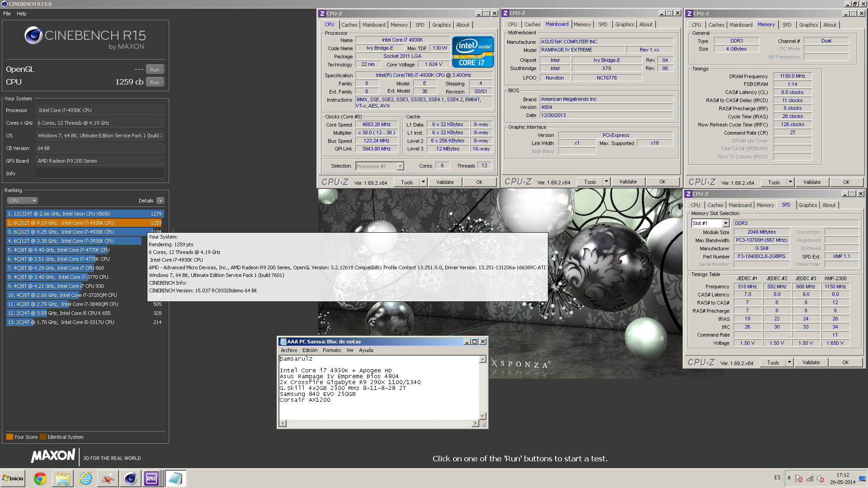The height and width of the screenshot is (488, 868).
Task: Open Tools dropdown arrow in CPU-Z Mainboard window
Action: click(606, 182)
